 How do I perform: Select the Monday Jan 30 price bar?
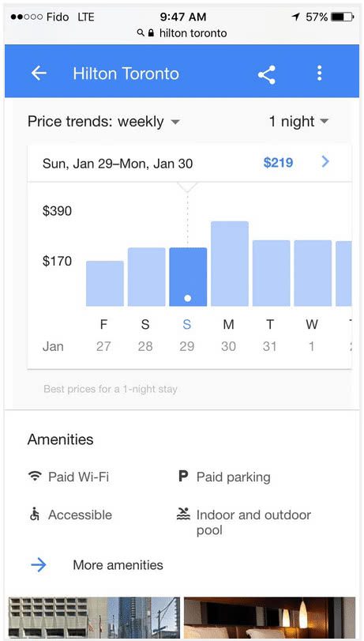click(x=230, y=264)
